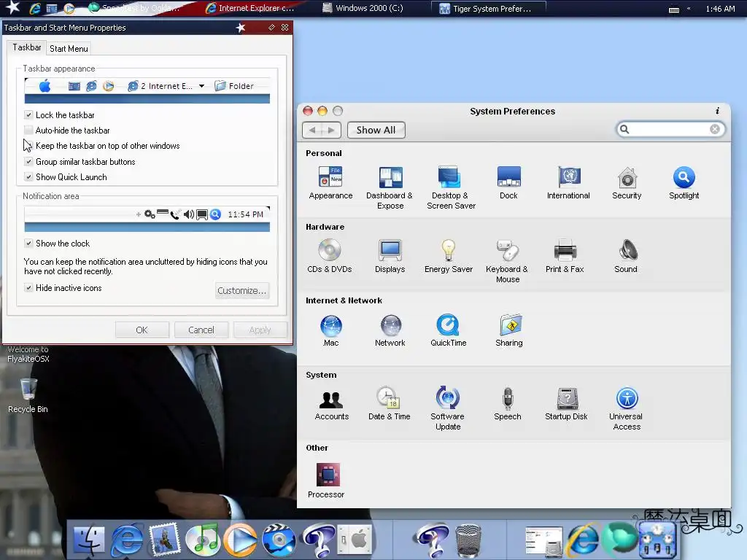Open Spotlight preferences
The width and height of the screenshot is (747, 560).
[684, 183]
